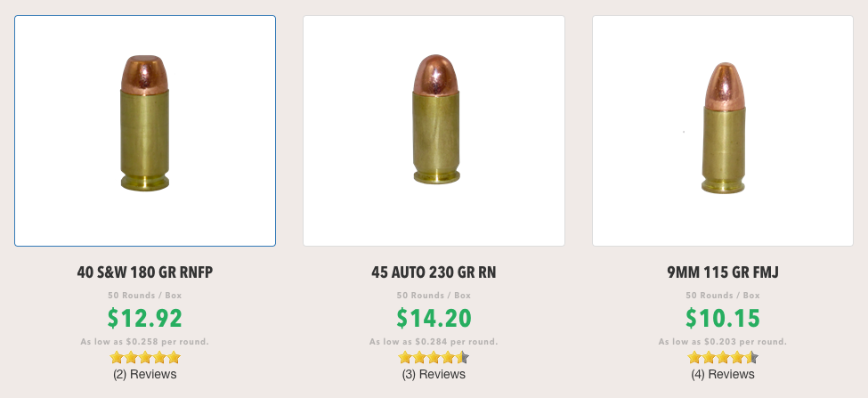
Task: Open the (4) Reviews link
Action: point(723,374)
